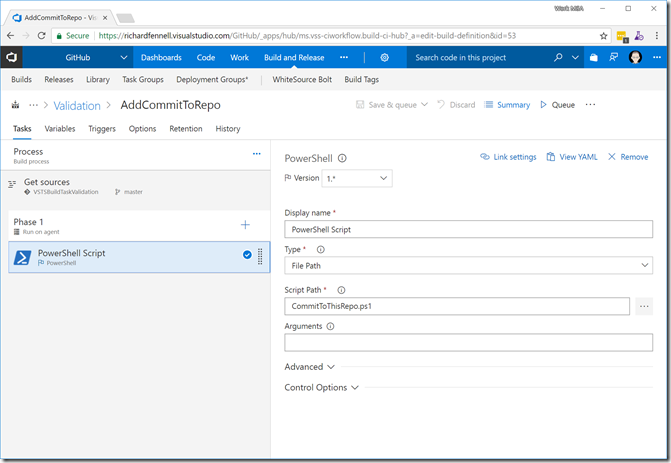Click the purple flask extension icon
This screenshot has width=671, height=463.
[639, 36]
